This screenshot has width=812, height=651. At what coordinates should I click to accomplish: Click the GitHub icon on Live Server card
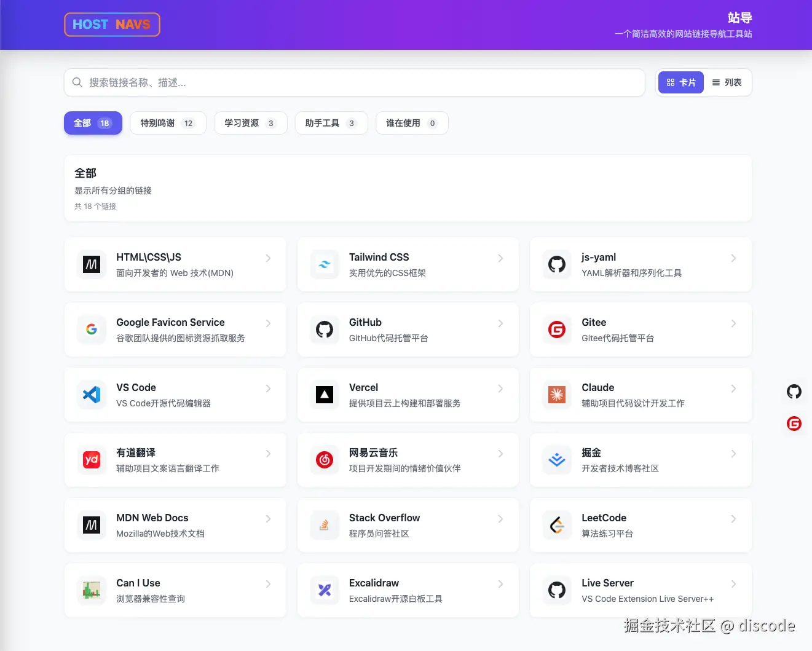pyautogui.click(x=557, y=590)
